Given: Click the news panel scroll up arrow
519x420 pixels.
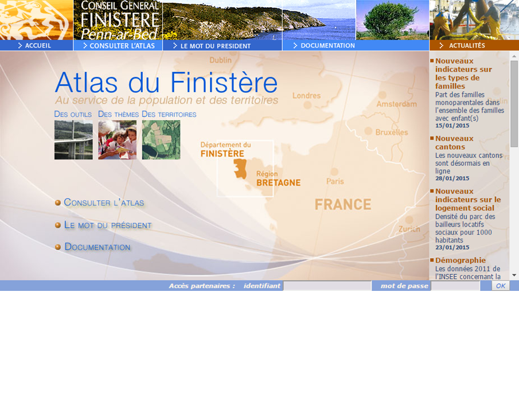Looking at the screenshot, I should (514, 56).
